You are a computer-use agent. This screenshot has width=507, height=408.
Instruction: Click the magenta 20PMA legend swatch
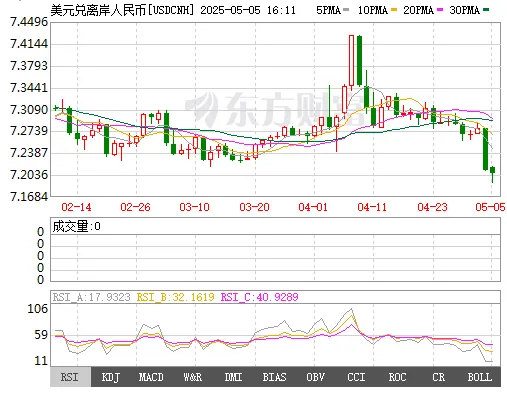click(440, 10)
